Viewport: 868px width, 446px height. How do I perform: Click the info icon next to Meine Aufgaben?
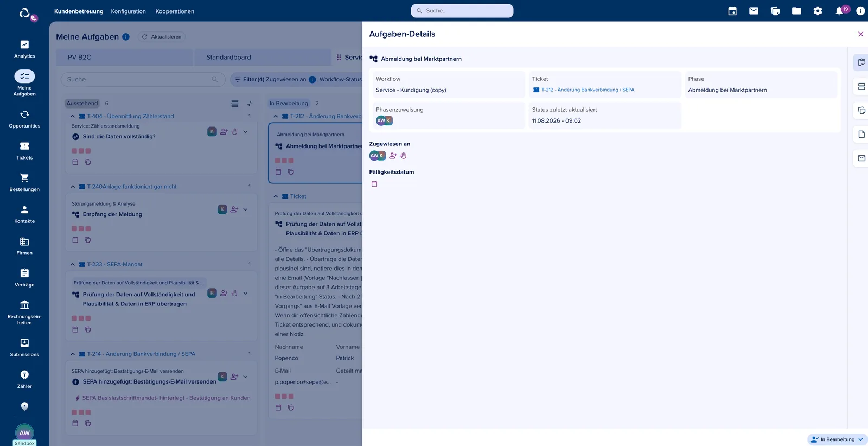pos(126,37)
